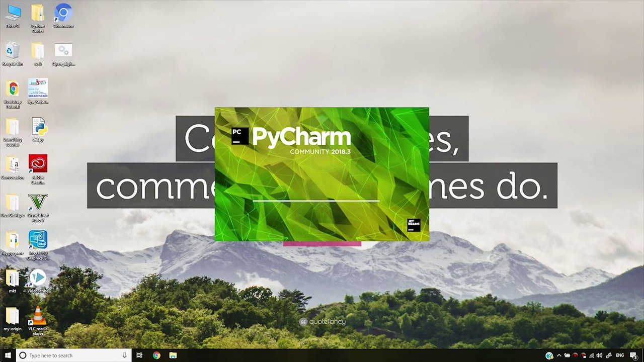This screenshot has width=644, height=362.
Task: Click the battery icon in the tray
Action: [567, 355]
